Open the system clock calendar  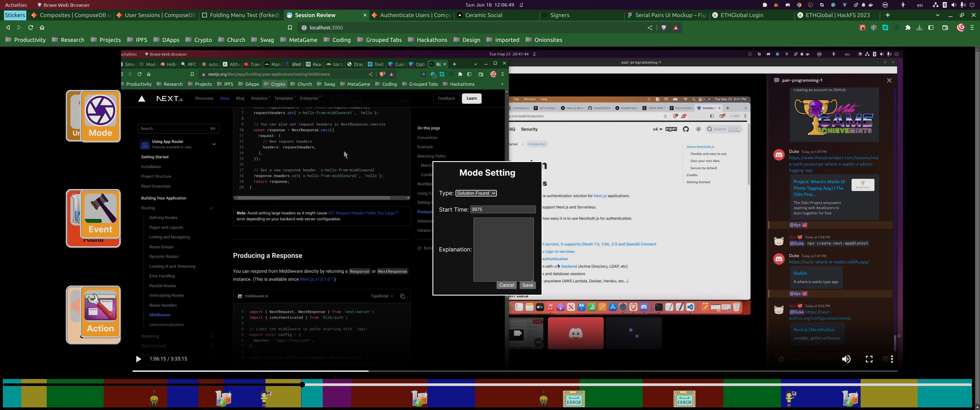coord(490,5)
